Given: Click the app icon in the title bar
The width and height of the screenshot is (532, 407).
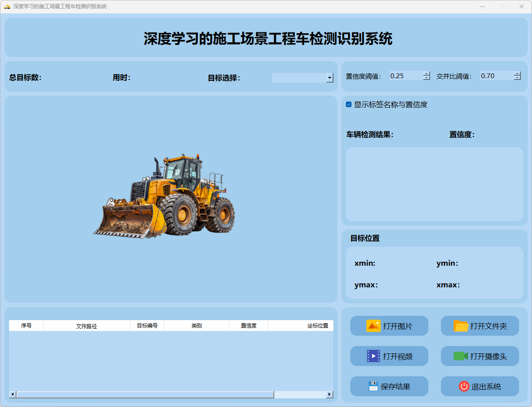Looking at the screenshot, I should pyautogui.click(x=7, y=6).
